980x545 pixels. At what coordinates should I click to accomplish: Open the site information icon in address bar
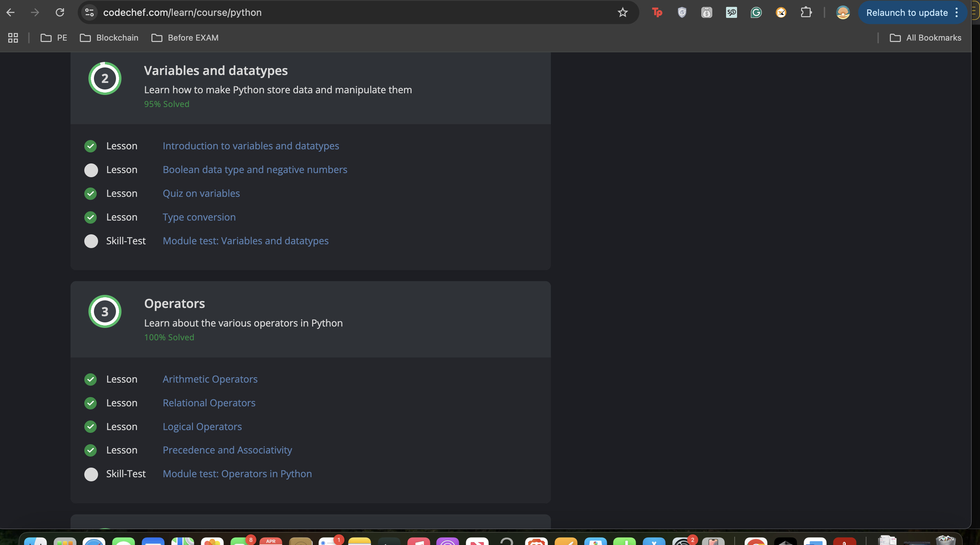pyautogui.click(x=89, y=12)
